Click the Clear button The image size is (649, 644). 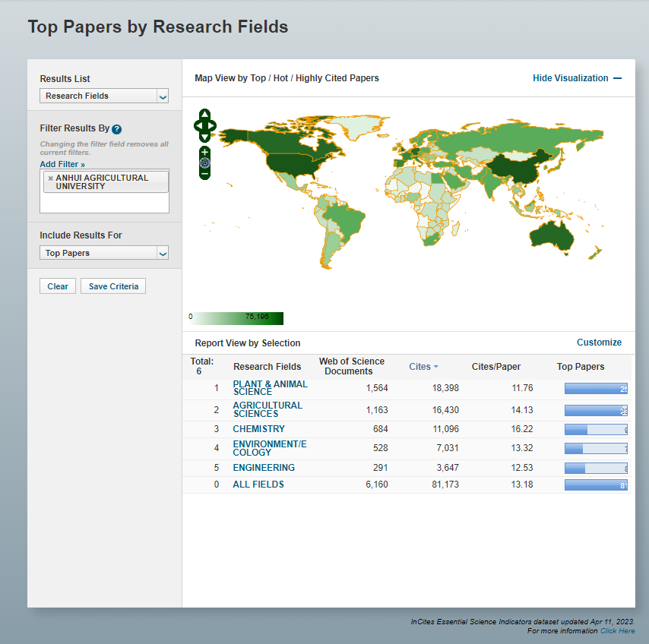coord(58,286)
